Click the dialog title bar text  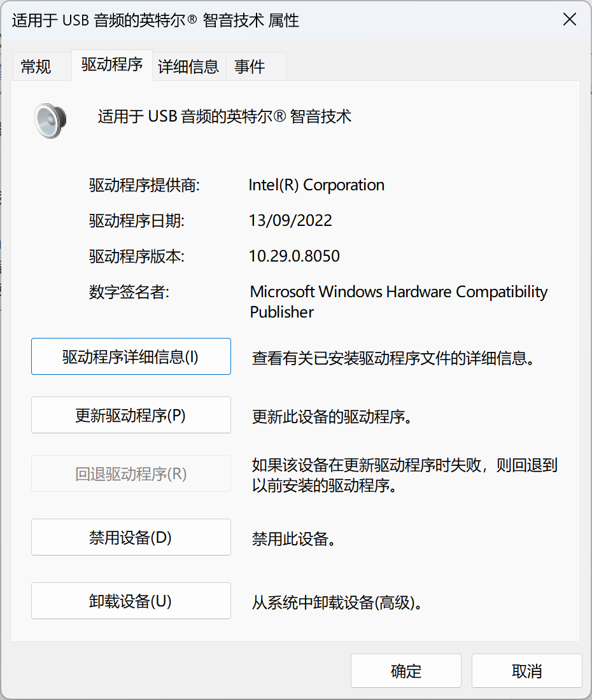click(x=155, y=20)
